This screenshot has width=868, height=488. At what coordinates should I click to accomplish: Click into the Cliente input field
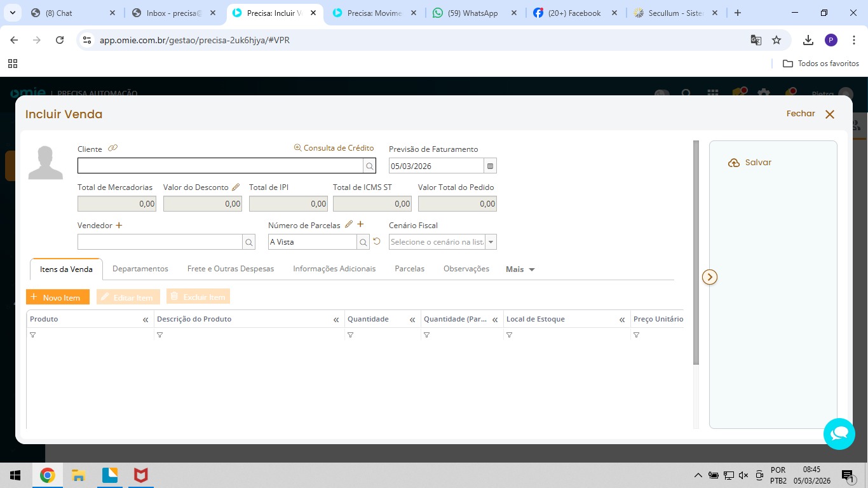click(x=220, y=166)
